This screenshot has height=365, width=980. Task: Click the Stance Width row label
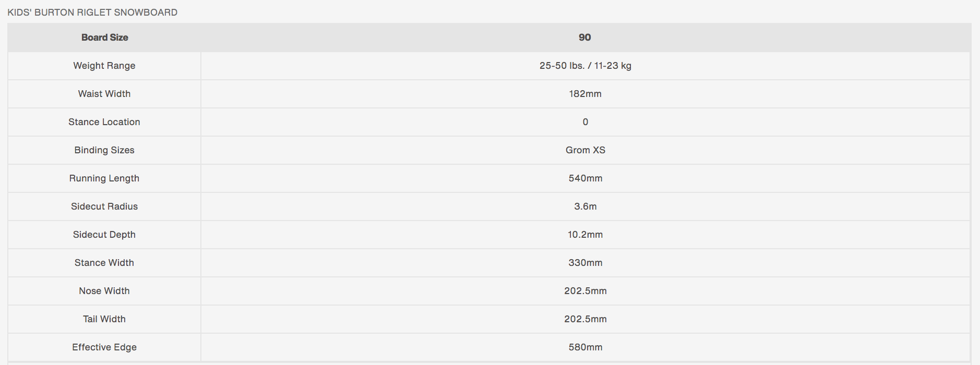[x=104, y=263]
